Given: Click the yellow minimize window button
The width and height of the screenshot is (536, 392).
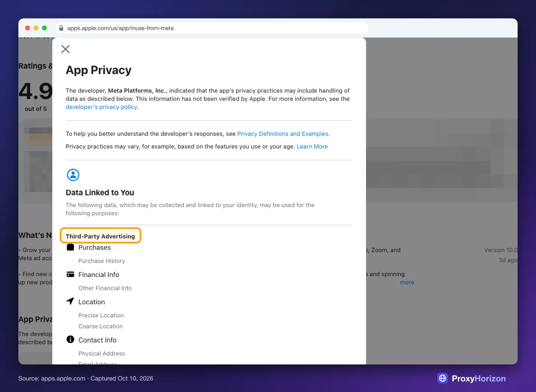Looking at the screenshot, I should coord(36,28).
